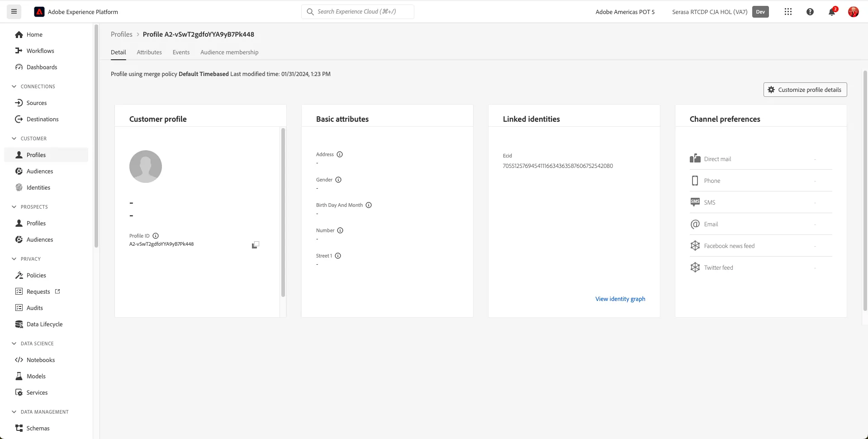The height and width of the screenshot is (439, 868).
Task: Copy the Profile ID to clipboard
Action: [x=256, y=245]
